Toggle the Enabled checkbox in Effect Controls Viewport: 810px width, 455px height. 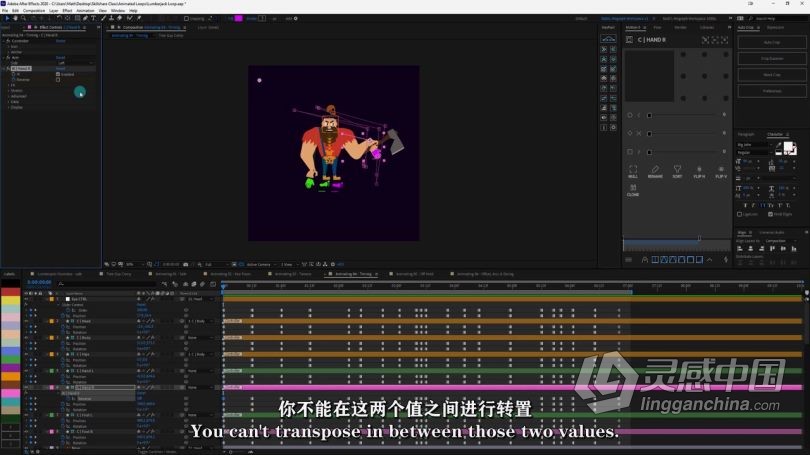[x=58, y=74]
